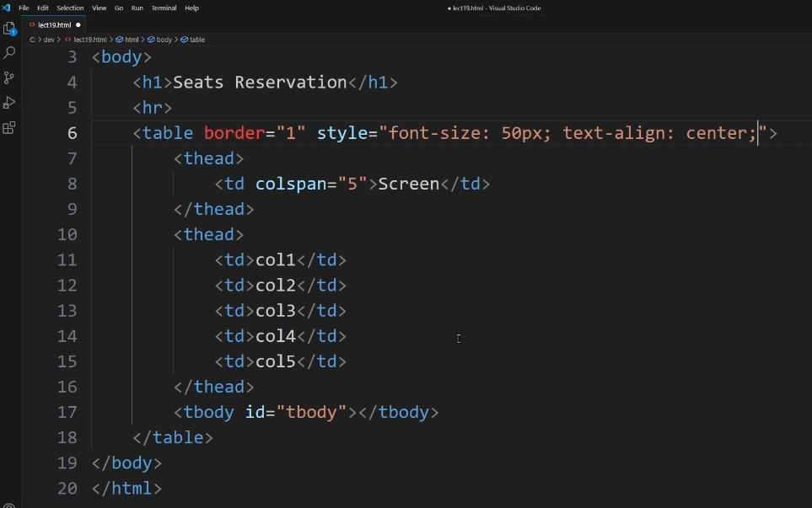Click the 'col1' text on line 11
The width and height of the screenshot is (812, 508).
276,259
